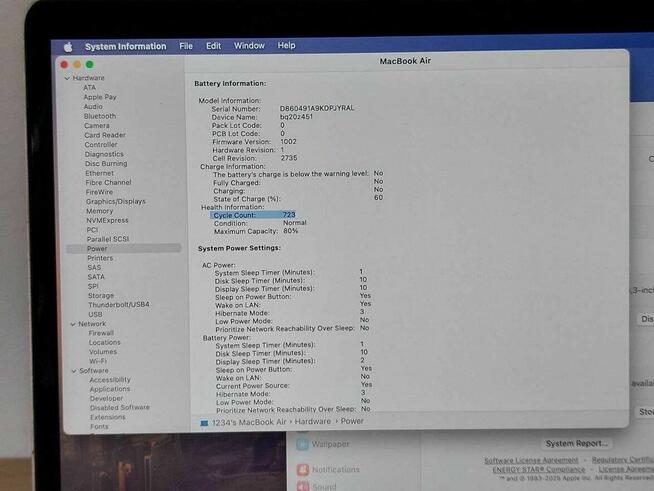Select Ethernet in the sidebar
Image resolution: width=654 pixels, height=491 pixels.
(99, 173)
